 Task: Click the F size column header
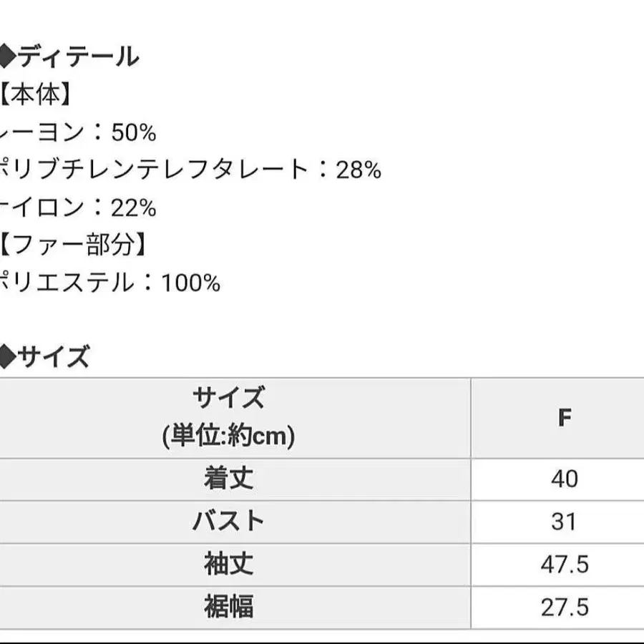(x=565, y=418)
